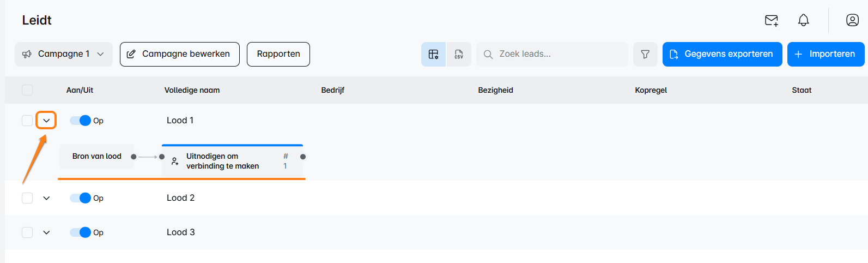The image size is (868, 263).
Task: Collapse the Lood 1 row chevron
Action: click(x=46, y=121)
